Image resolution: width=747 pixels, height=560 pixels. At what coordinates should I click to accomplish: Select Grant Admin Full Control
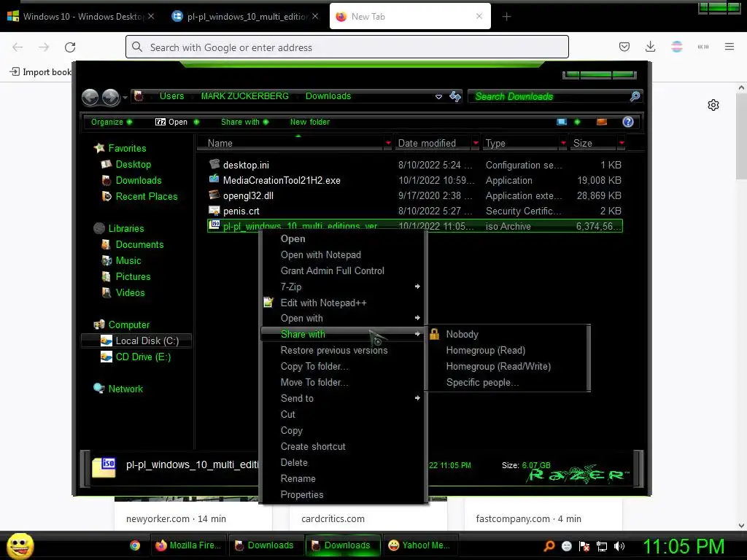coord(342,271)
